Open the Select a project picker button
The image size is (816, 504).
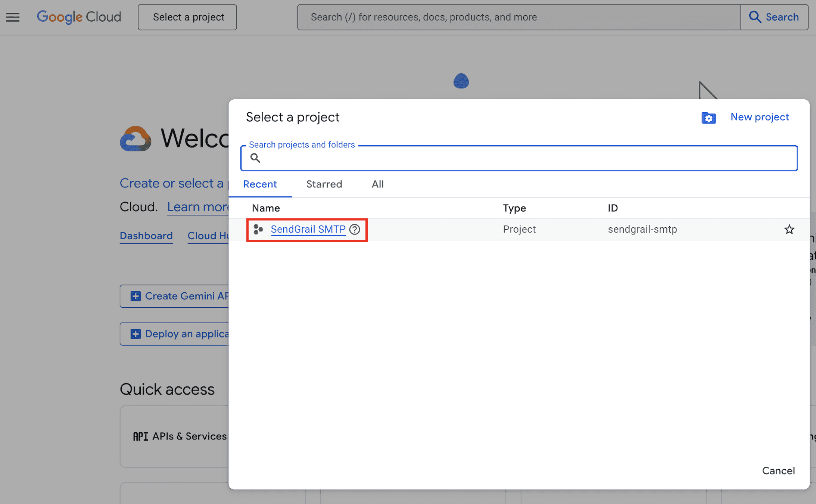point(187,17)
